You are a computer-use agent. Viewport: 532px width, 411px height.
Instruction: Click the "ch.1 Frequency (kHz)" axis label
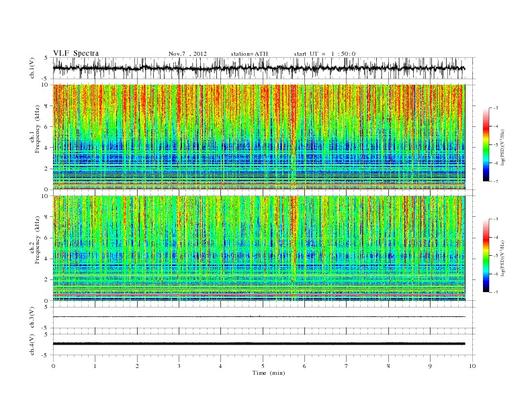(x=35, y=129)
